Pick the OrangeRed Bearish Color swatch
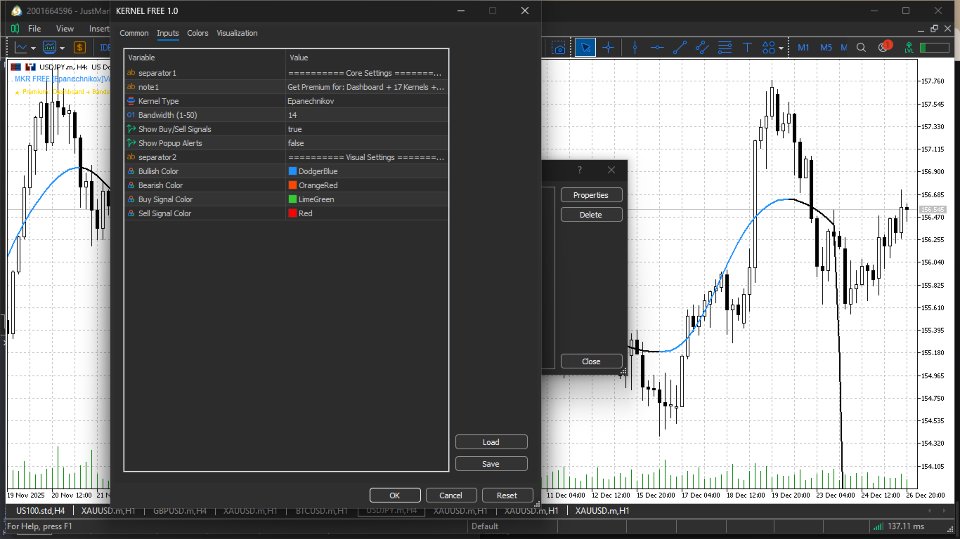Image resolution: width=960 pixels, height=539 pixels. click(x=293, y=185)
